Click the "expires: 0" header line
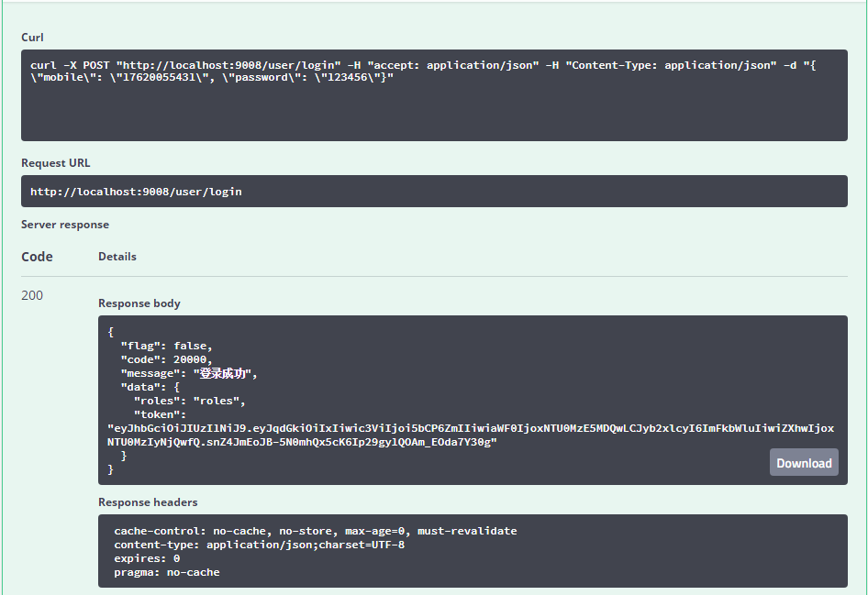 point(147,558)
